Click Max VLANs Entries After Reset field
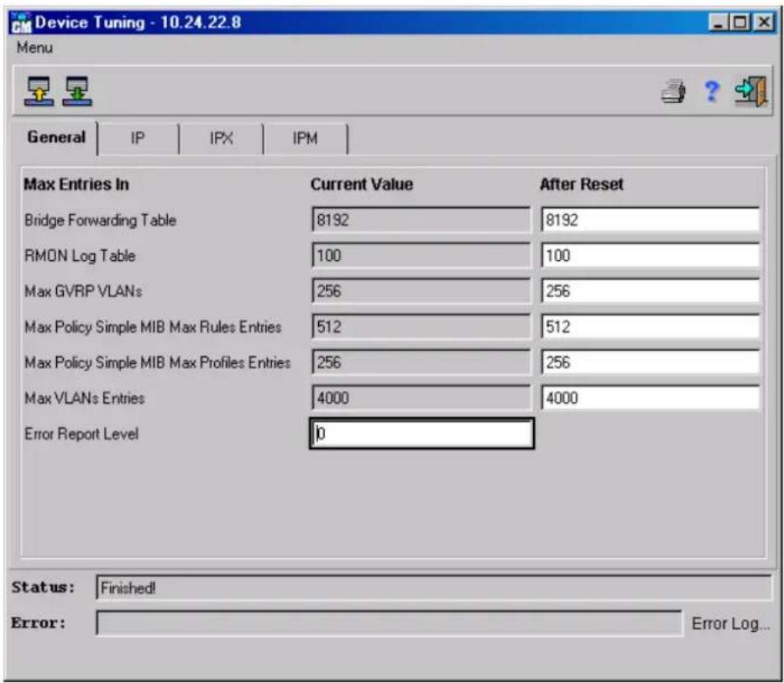784x683 pixels. [x=650, y=398]
